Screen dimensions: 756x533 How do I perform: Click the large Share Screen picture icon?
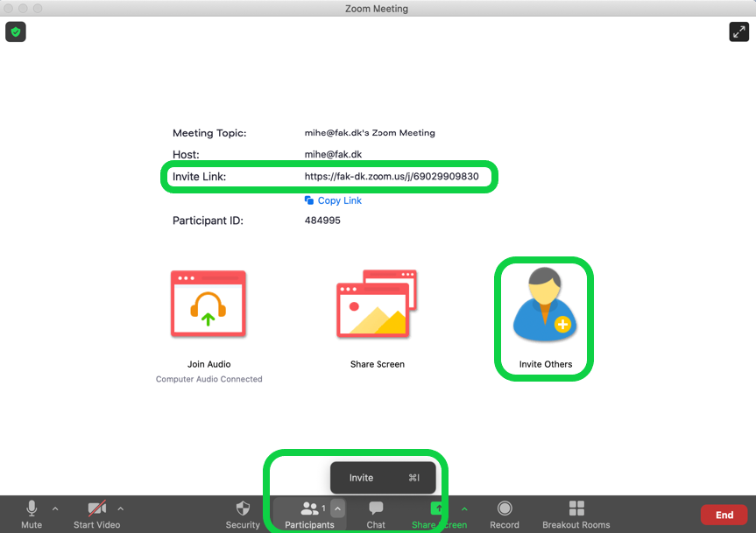377,304
